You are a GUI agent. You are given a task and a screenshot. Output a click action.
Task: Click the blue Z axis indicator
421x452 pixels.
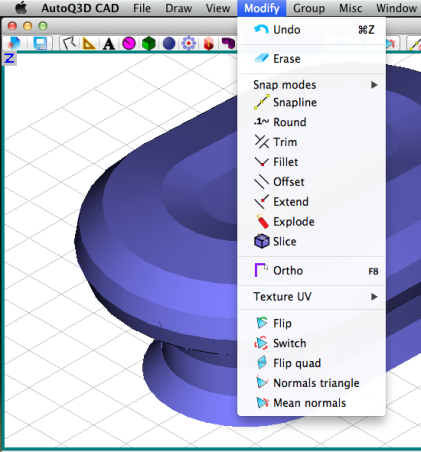[x=9, y=59]
